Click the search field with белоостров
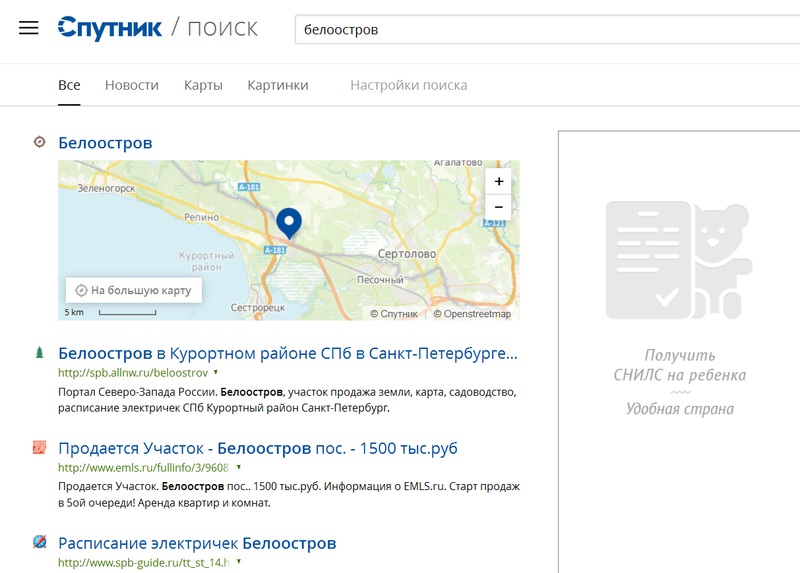The width and height of the screenshot is (800, 573). 540,29
